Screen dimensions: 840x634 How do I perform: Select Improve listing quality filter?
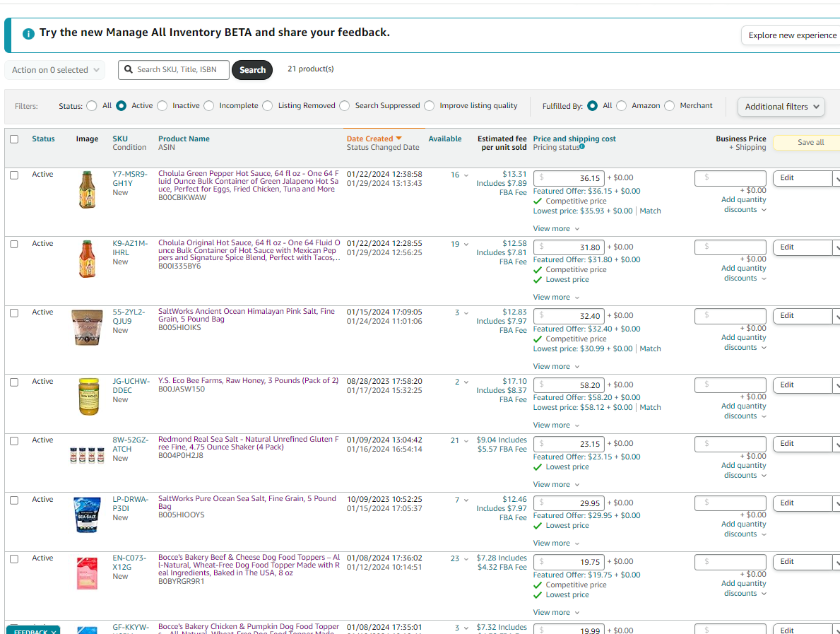coord(429,105)
